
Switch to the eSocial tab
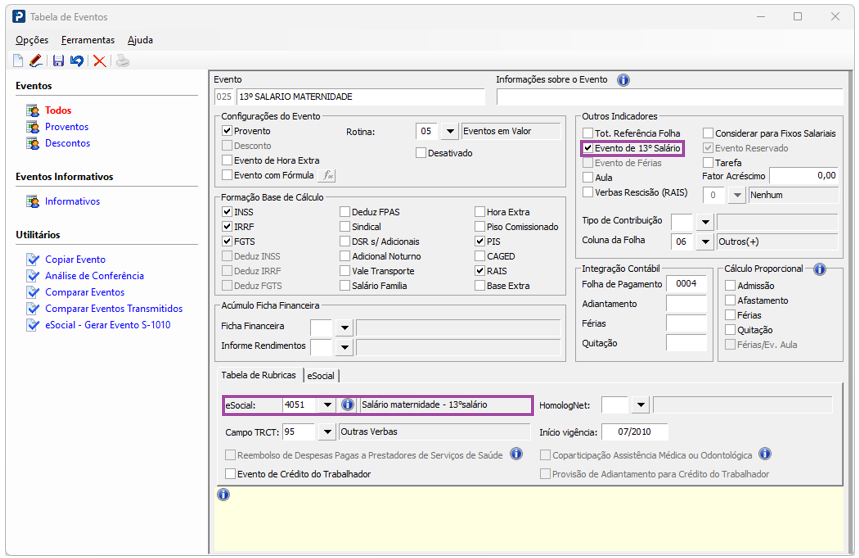321,375
